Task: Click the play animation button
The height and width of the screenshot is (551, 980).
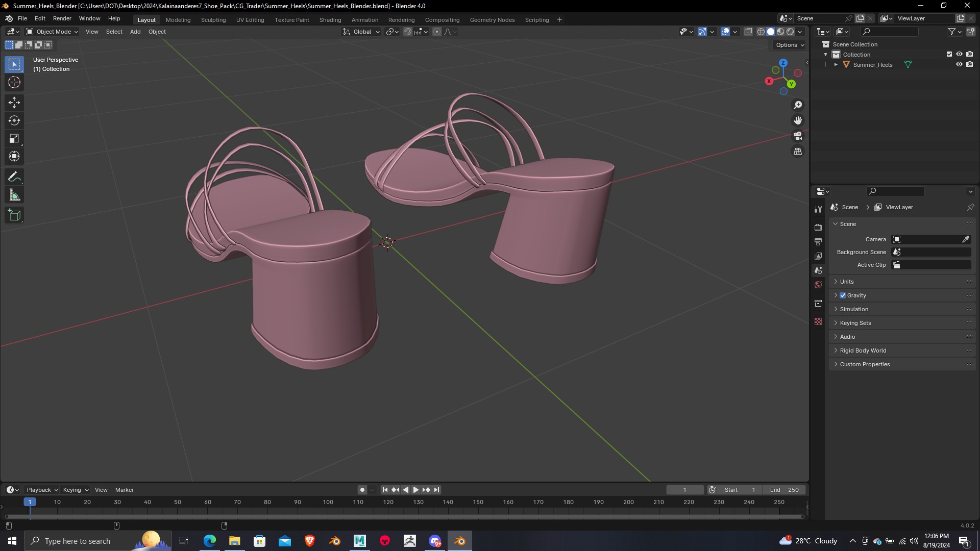Action: pos(416,490)
